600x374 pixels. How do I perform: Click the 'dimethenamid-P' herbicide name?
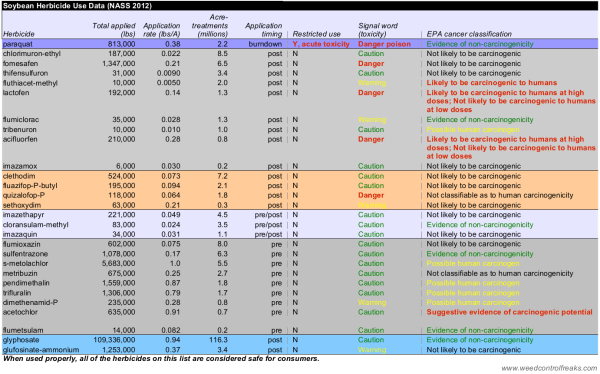point(31,302)
